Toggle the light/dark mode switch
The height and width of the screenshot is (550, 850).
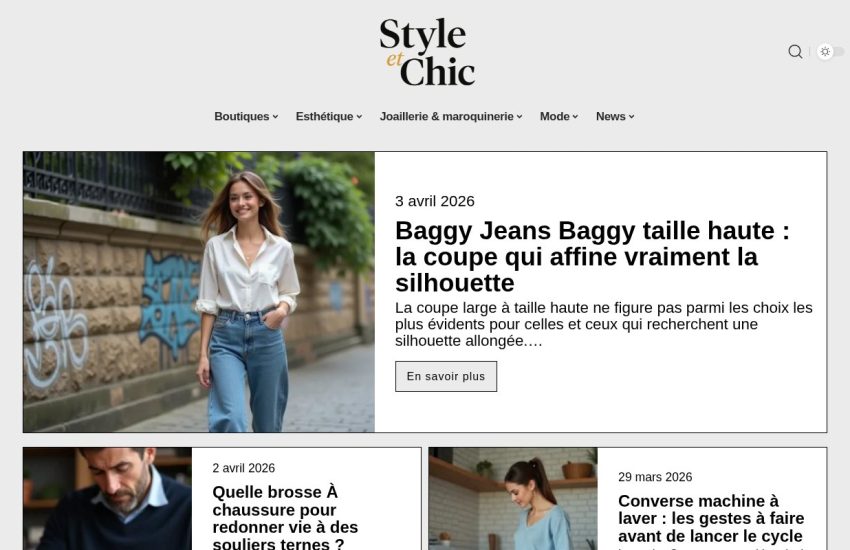click(830, 51)
